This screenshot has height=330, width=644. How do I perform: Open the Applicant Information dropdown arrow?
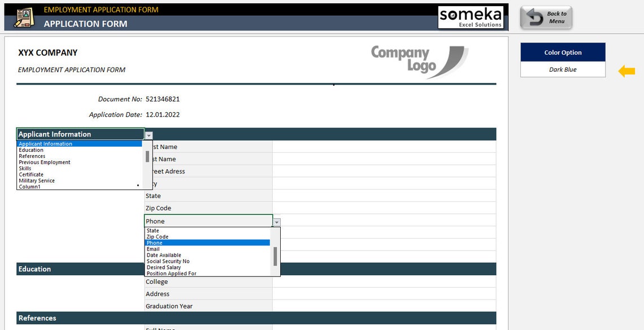(x=148, y=135)
